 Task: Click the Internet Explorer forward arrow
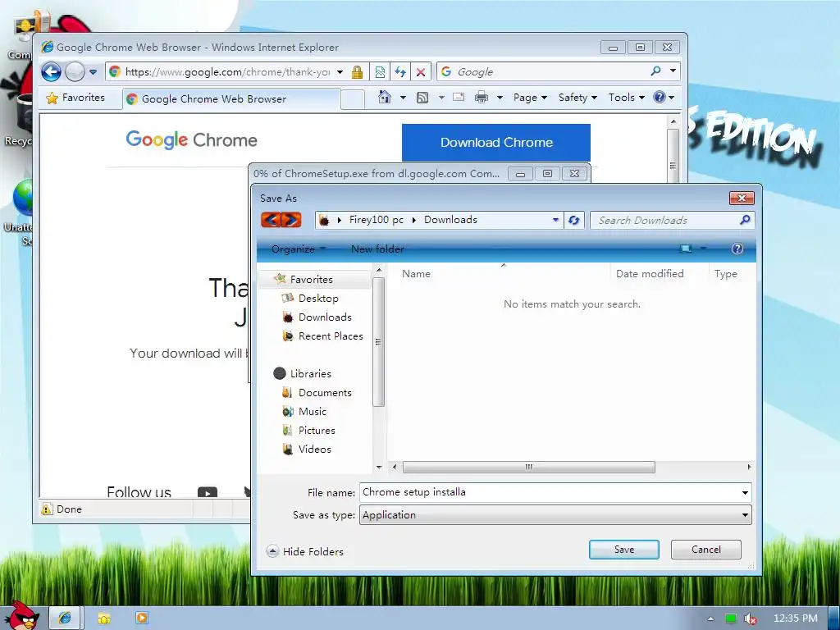click(x=75, y=72)
